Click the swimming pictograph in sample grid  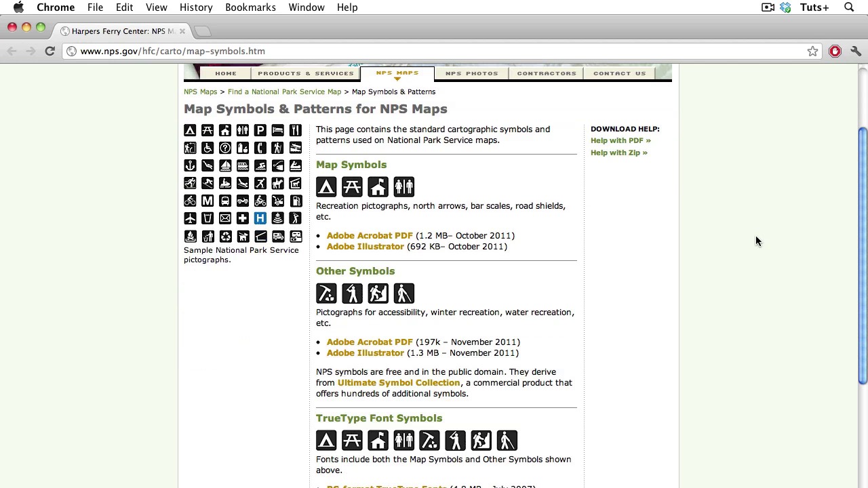click(260, 165)
